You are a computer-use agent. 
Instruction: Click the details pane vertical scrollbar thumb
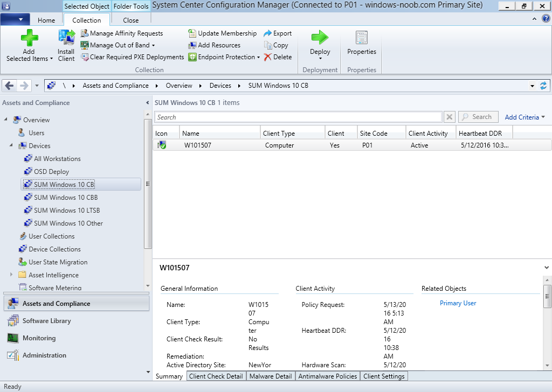click(x=547, y=296)
